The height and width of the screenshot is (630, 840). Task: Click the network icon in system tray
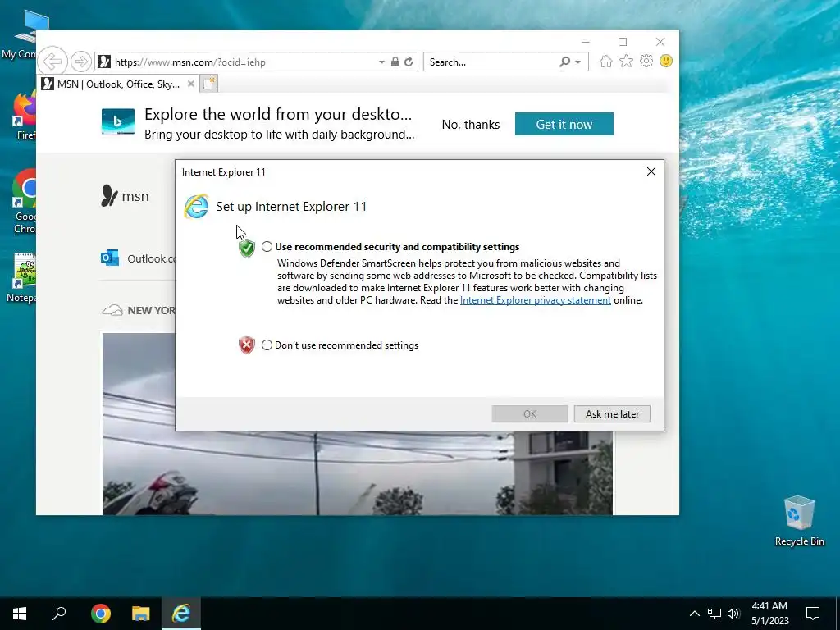(x=714, y=614)
